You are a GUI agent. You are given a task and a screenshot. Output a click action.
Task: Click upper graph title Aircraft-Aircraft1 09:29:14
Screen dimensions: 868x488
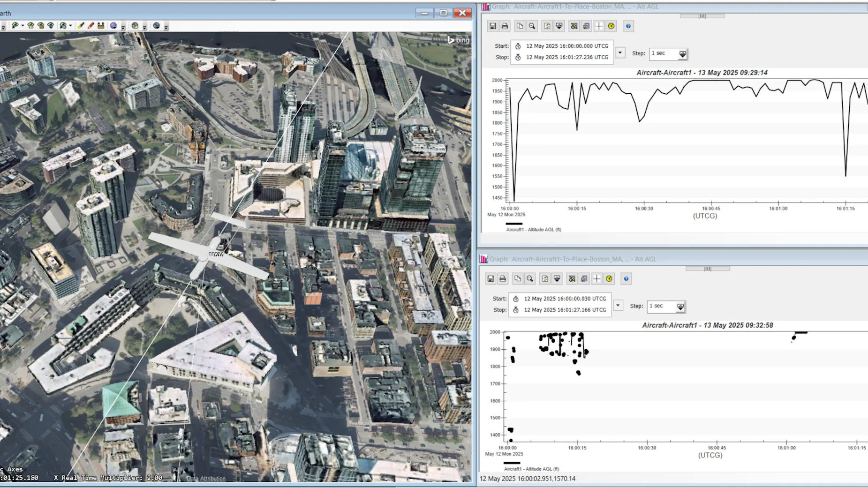[702, 73]
